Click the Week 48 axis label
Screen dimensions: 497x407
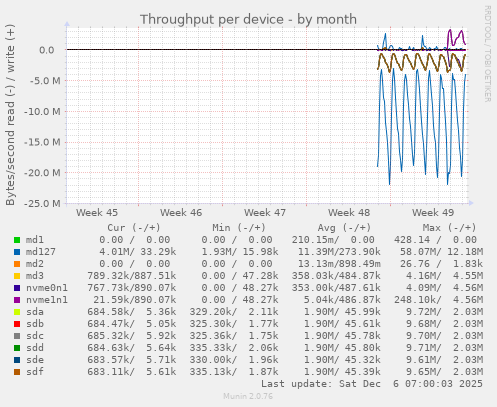[349, 213]
